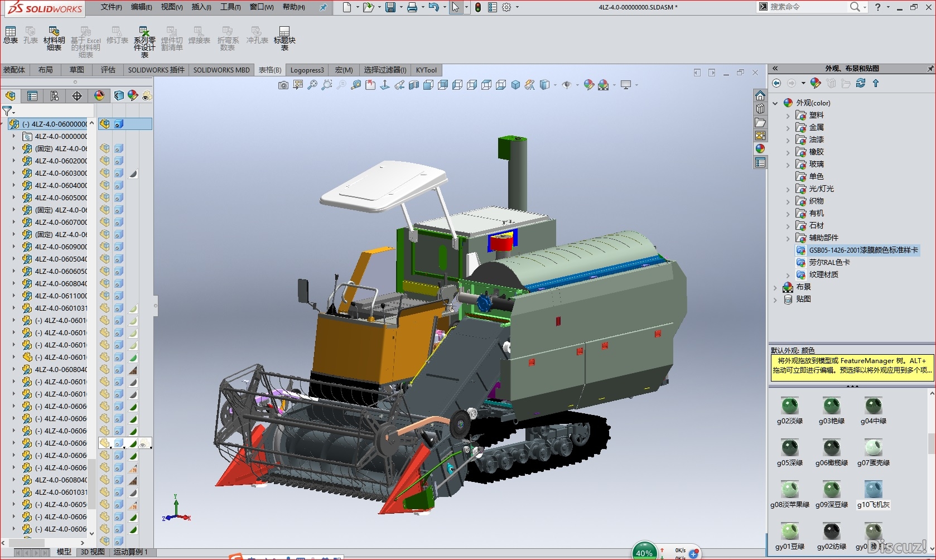Image resolution: width=936 pixels, height=560 pixels.
Task: Collapse the 外观(color) root node
Action: [x=775, y=103]
